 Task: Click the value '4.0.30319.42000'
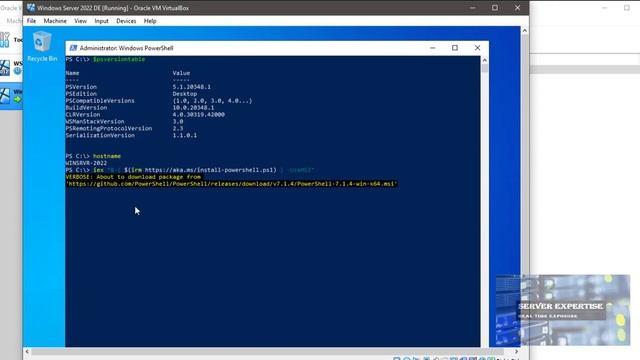point(198,115)
